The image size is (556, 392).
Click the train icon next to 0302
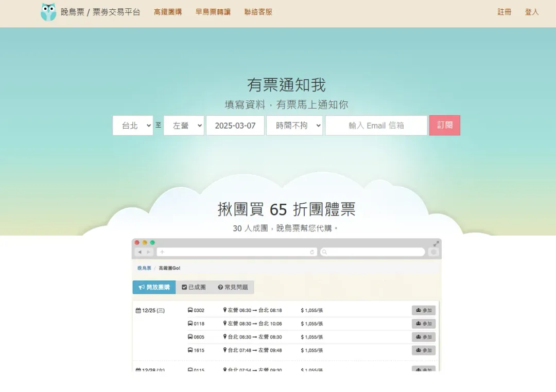tap(190, 310)
